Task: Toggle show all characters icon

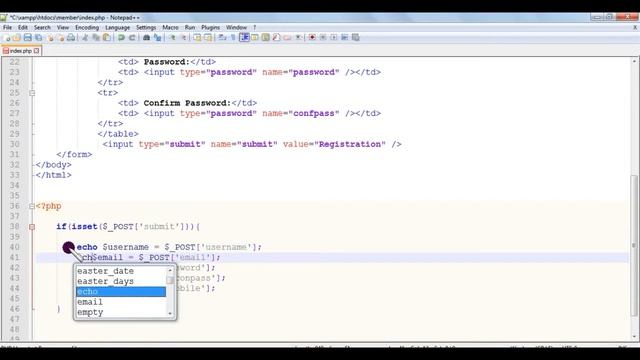Action: pyautogui.click(x=233, y=38)
